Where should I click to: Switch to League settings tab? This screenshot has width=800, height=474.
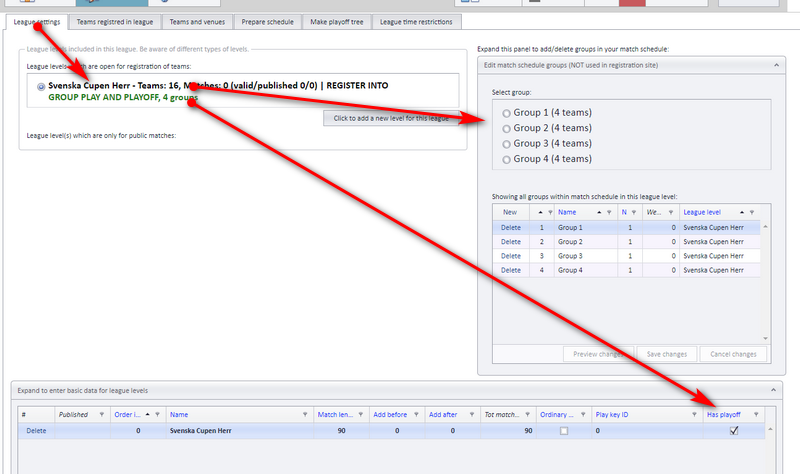(37, 22)
